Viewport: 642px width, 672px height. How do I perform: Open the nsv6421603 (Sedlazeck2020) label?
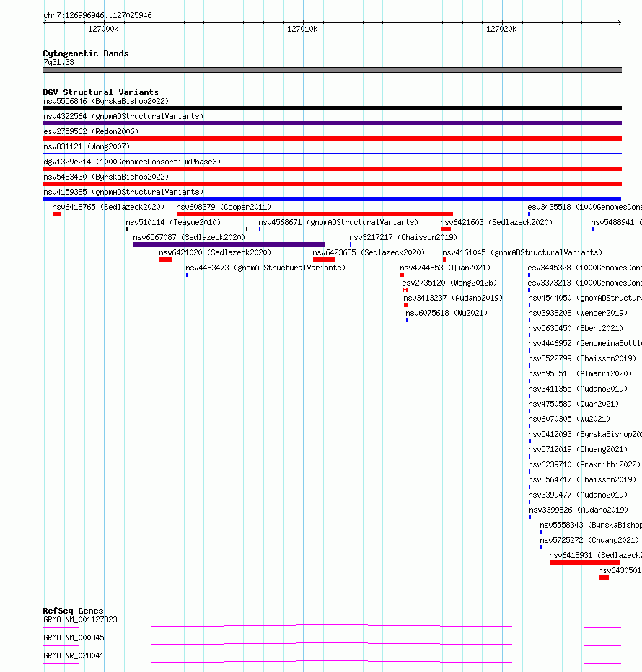pyautogui.click(x=496, y=222)
